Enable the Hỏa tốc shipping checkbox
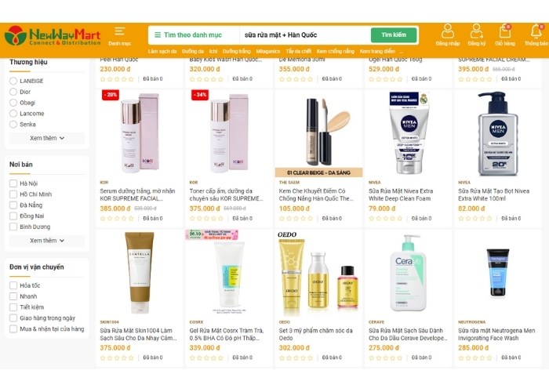 tap(13, 285)
